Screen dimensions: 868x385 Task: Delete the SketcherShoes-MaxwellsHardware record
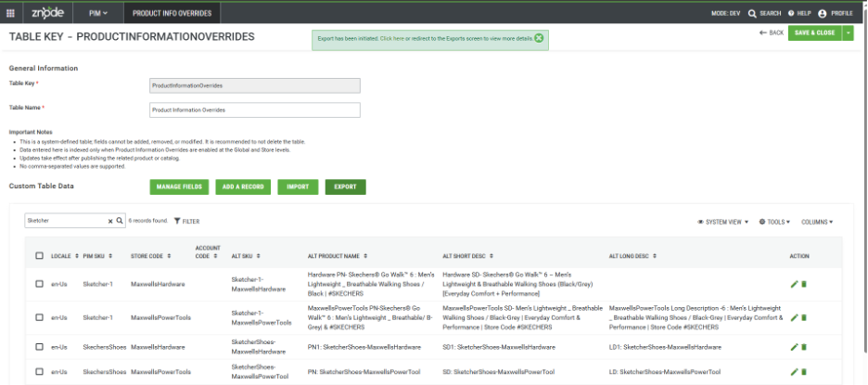tap(804, 347)
